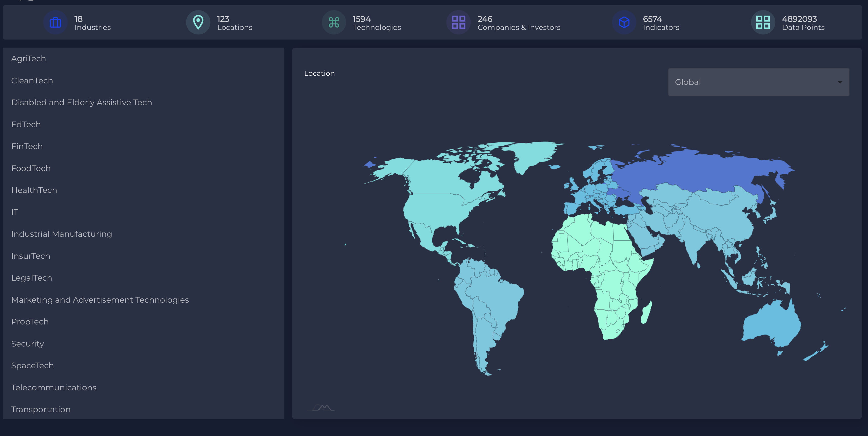The width and height of the screenshot is (868, 436).
Task: Click Telecommunications in the list
Action: (x=54, y=387)
